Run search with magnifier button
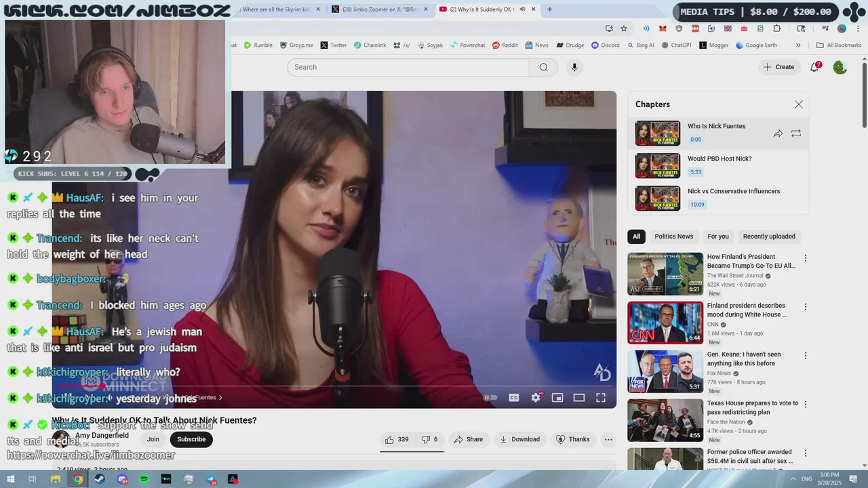 tap(544, 67)
